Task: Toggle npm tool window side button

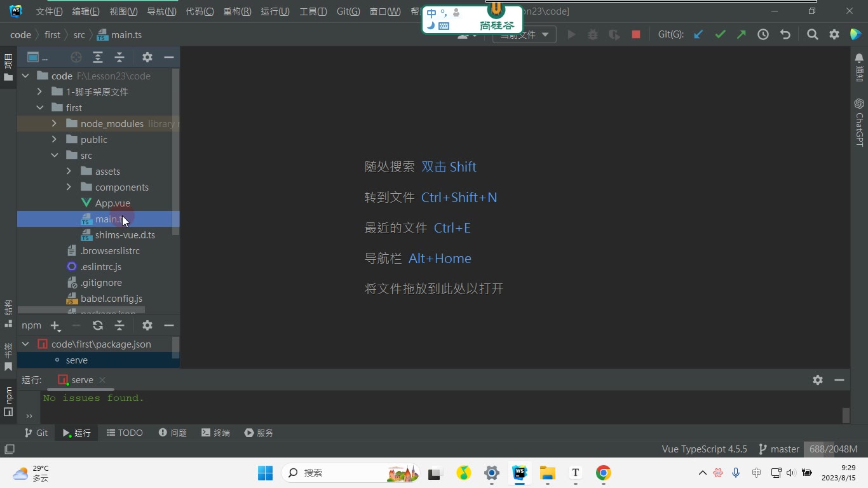Action: coord(8,401)
